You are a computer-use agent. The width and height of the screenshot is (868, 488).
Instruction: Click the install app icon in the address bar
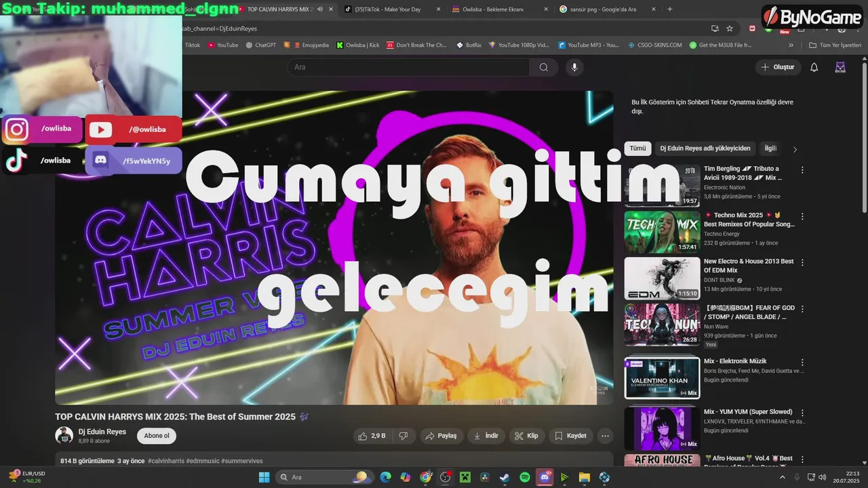point(715,28)
